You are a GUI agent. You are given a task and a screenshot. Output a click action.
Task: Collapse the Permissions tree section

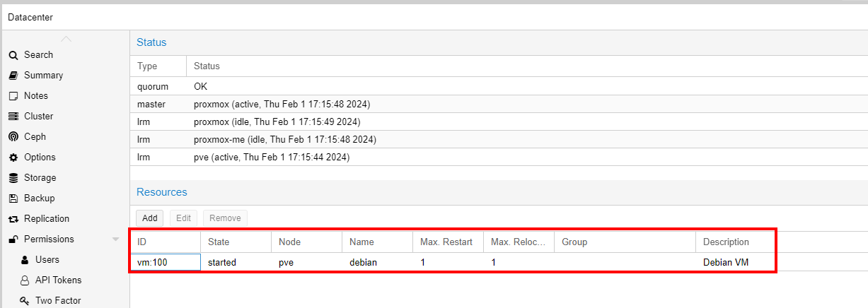115,239
